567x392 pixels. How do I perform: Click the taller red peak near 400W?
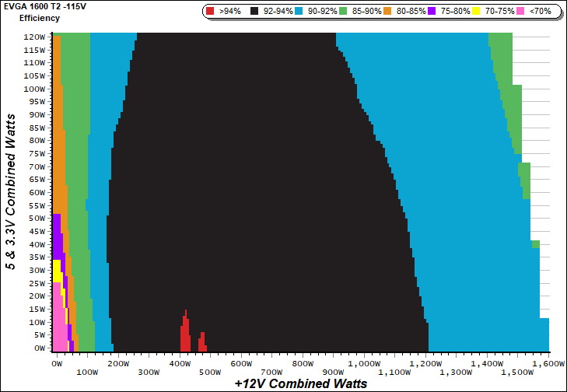(x=185, y=331)
